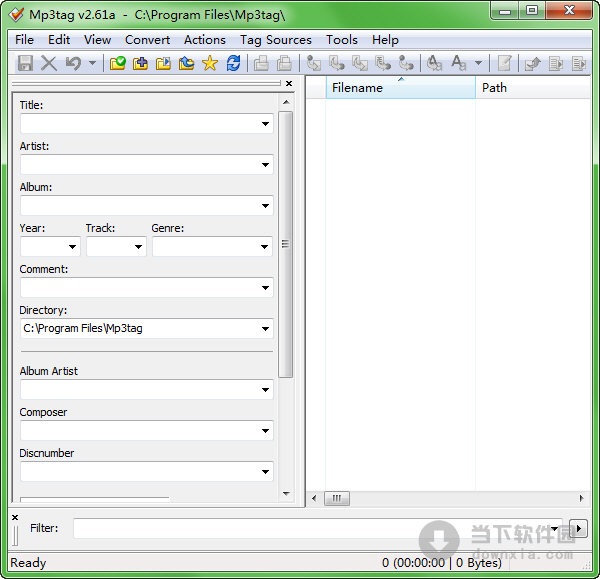Click the Filename - Tag convert icon
The image size is (600, 579).
337,63
